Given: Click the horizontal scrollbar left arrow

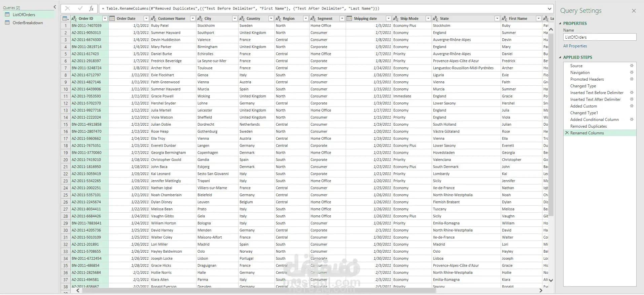Looking at the screenshot, I should click(78, 291).
